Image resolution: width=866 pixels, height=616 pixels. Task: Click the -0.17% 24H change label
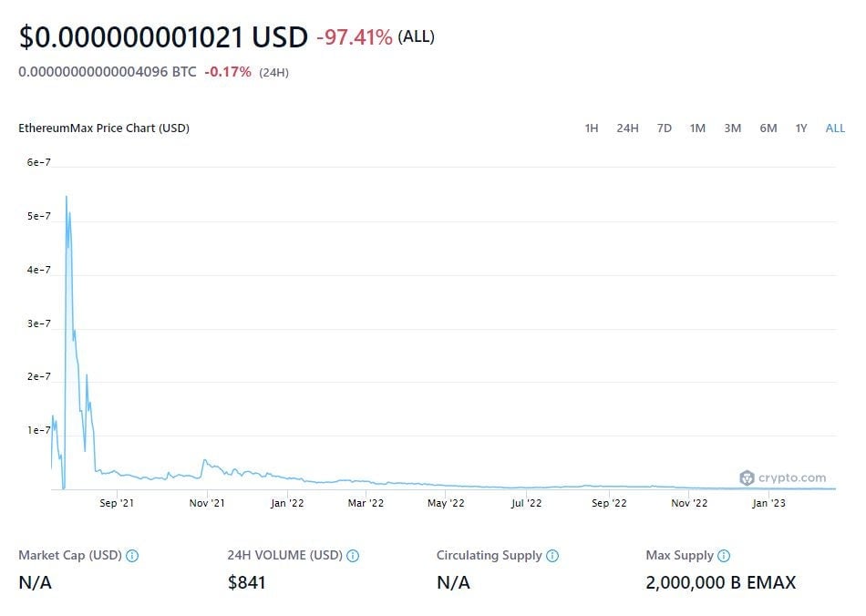point(228,71)
